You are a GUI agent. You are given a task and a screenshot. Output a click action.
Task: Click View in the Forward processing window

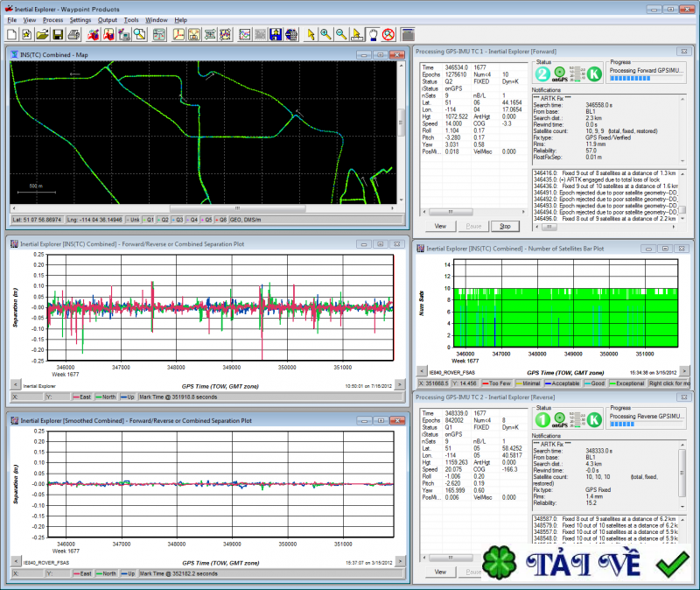[441, 225]
